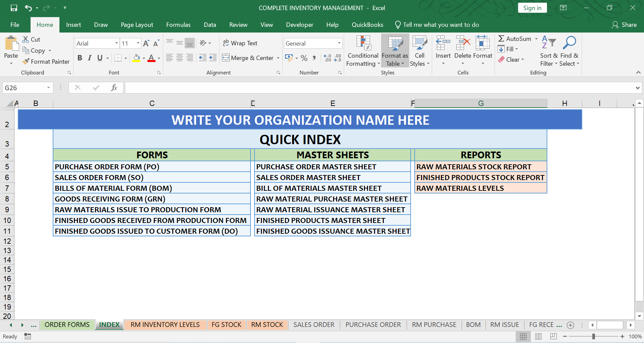Toggle Italic formatting
Viewport: 644px width, 343px height.
(x=90, y=58)
